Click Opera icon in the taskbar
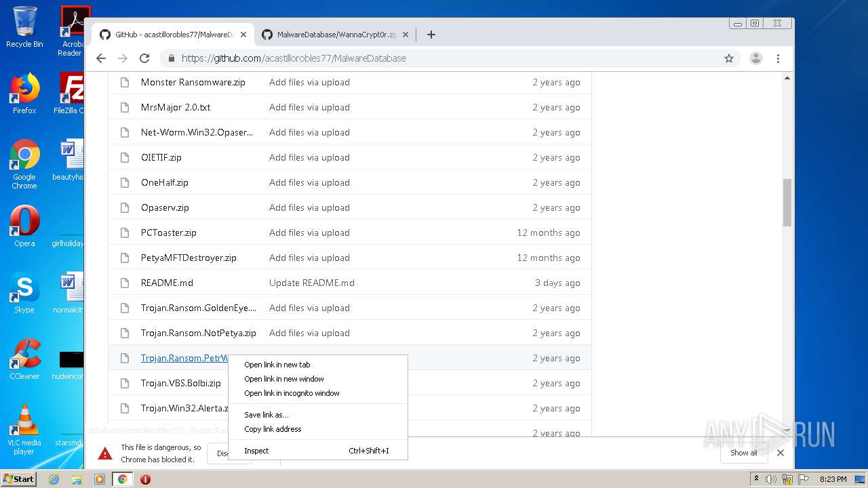The height and width of the screenshot is (488, 868). coord(145,479)
